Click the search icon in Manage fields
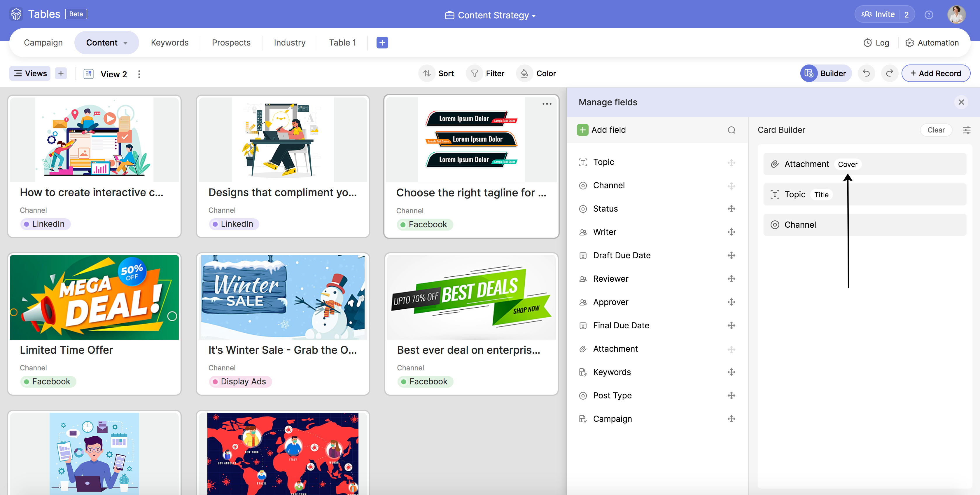The height and width of the screenshot is (495, 980). [x=731, y=130]
